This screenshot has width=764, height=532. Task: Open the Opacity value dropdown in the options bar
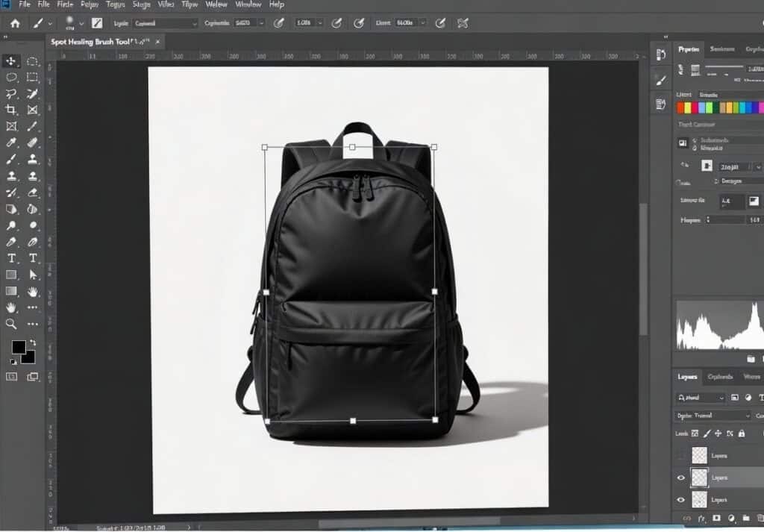coord(261,22)
